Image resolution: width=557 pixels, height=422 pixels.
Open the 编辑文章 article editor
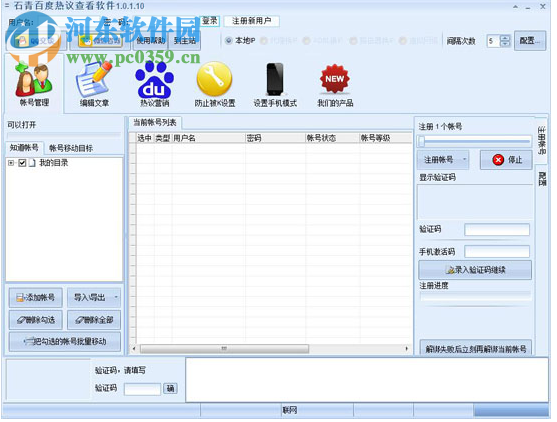[x=94, y=85]
